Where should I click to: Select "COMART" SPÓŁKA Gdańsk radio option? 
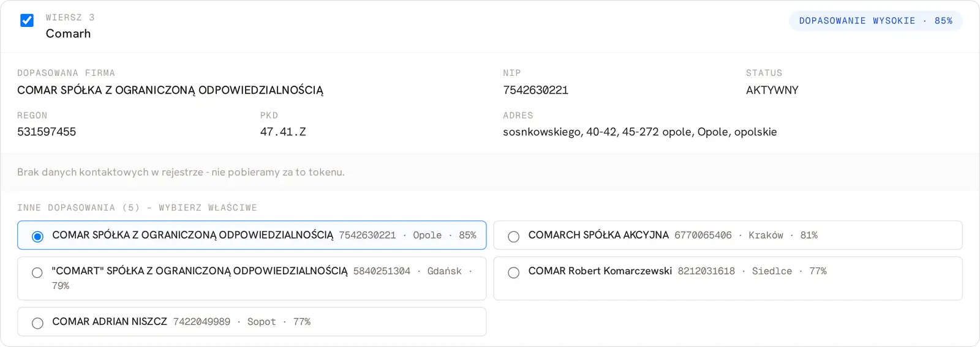[x=37, y=272]
